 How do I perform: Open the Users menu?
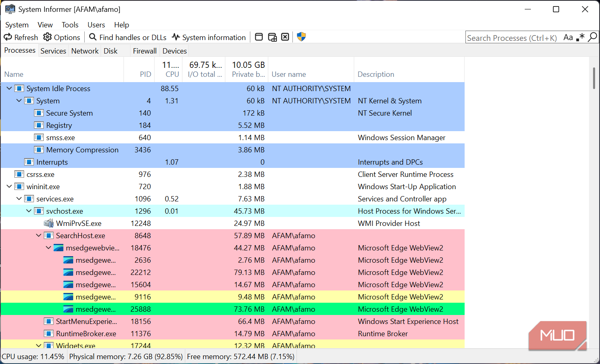pyautogui.click(x=96, y=25)
